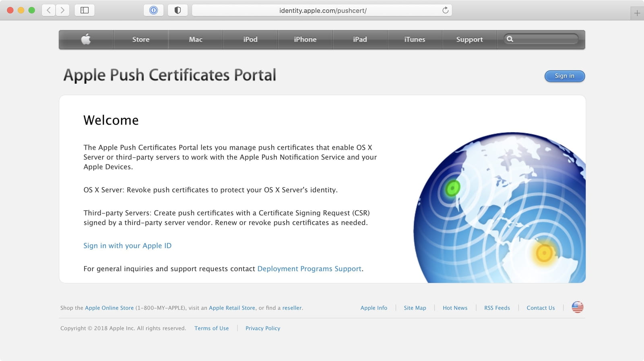Click the US flag country selector
The width and height of the screenshot is (644, 361).
coord(578,307)
